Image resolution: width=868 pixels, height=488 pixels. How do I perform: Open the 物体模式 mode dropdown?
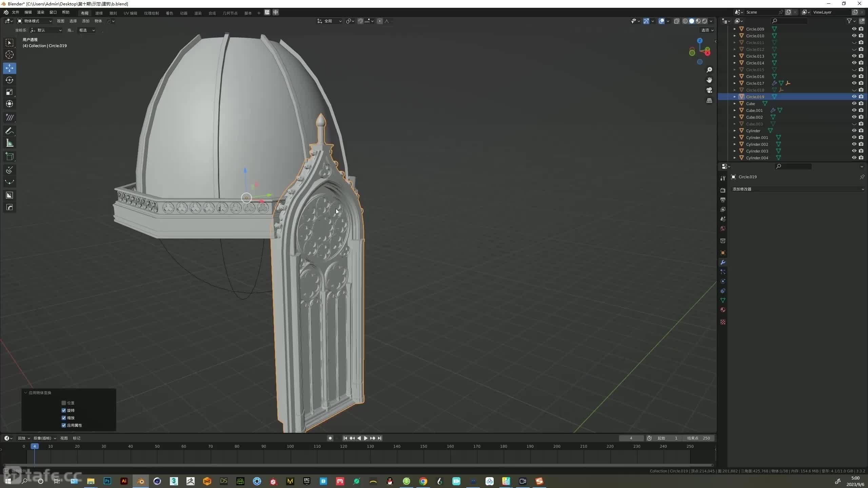point(35,21)
